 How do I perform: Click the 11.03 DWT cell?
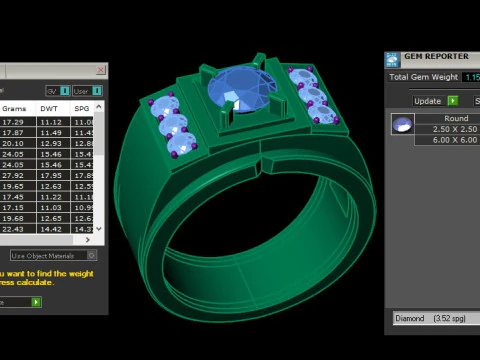[x=53, y=207]
